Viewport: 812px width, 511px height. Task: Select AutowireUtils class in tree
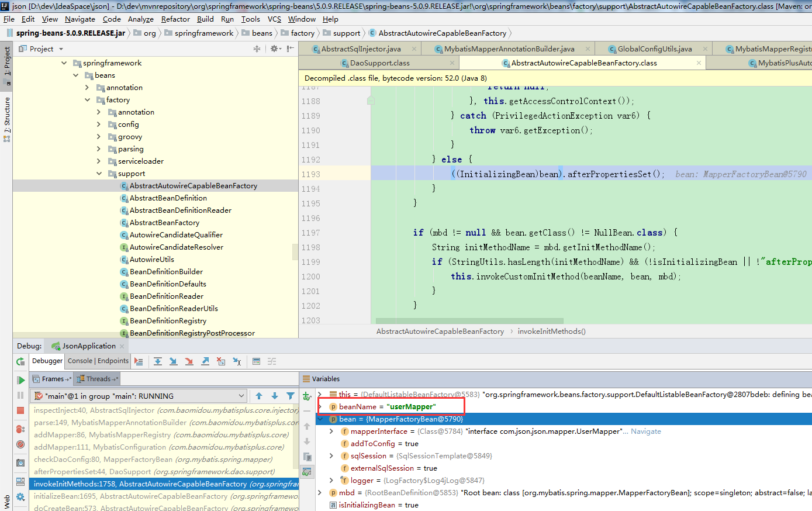click(x=152, y=259)
